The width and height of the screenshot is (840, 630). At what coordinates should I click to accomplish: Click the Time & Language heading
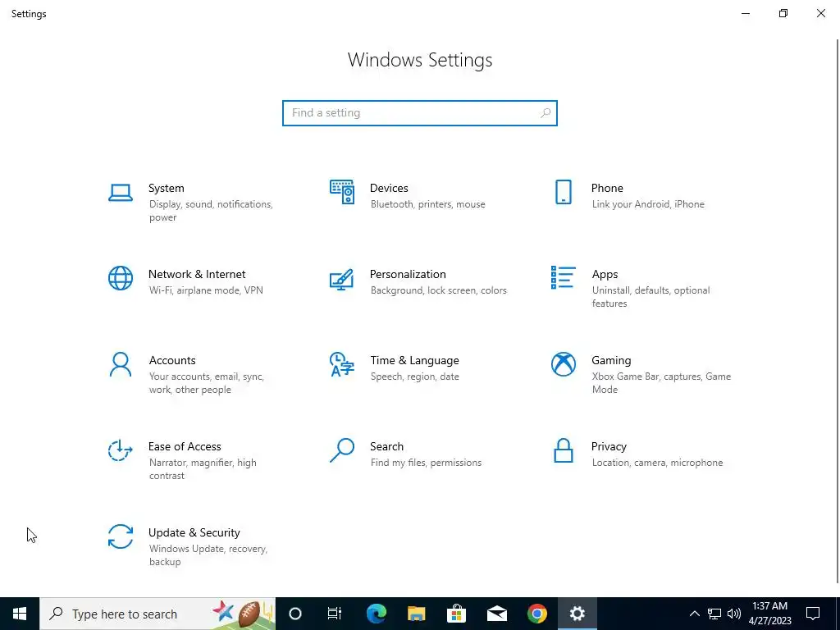pyautogui.click(x=414, y=361)
